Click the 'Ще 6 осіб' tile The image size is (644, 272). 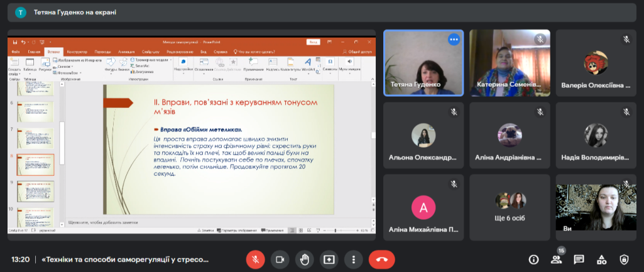click(510, 207)
